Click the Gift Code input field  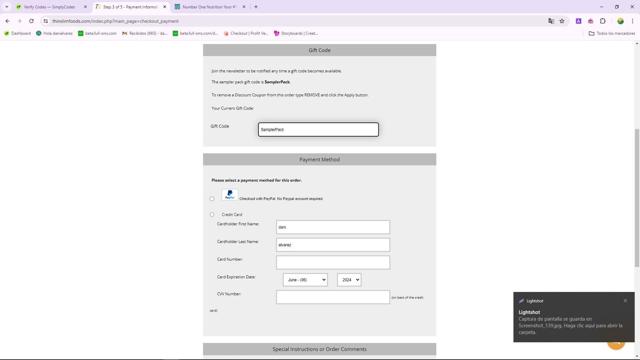coord(318,129)
